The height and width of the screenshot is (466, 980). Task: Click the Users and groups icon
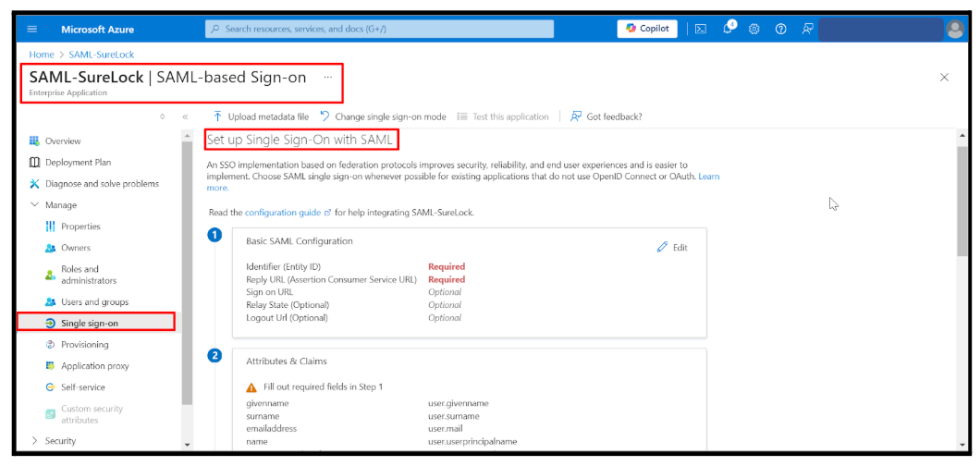[51, 301]
